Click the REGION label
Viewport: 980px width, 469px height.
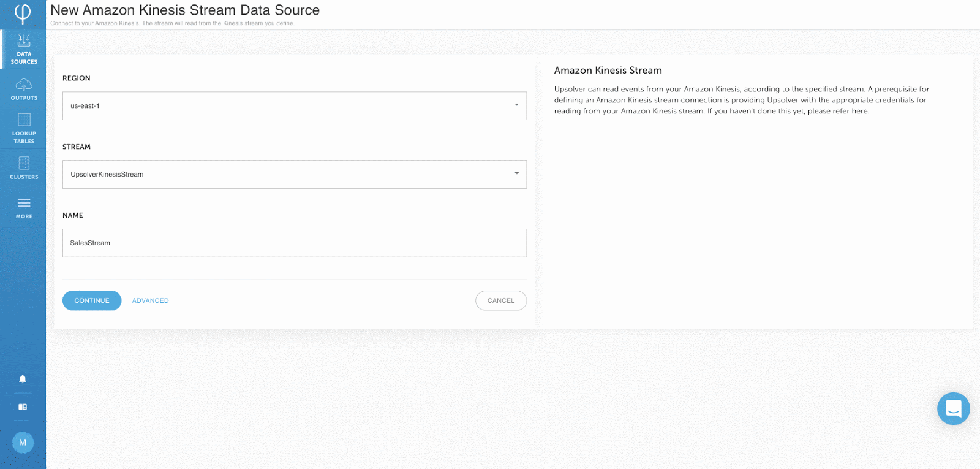[77, 78]
